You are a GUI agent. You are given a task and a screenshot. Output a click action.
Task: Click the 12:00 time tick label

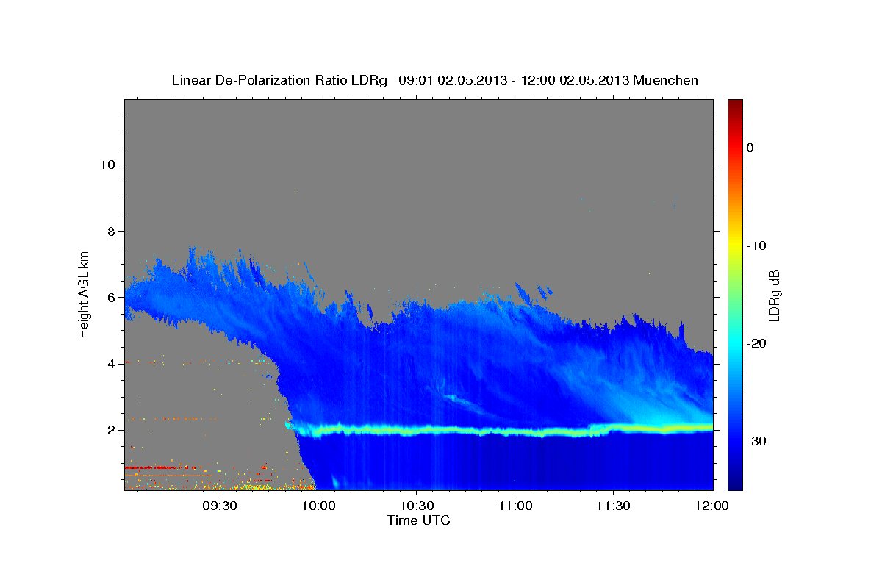[x=711, y=506]
